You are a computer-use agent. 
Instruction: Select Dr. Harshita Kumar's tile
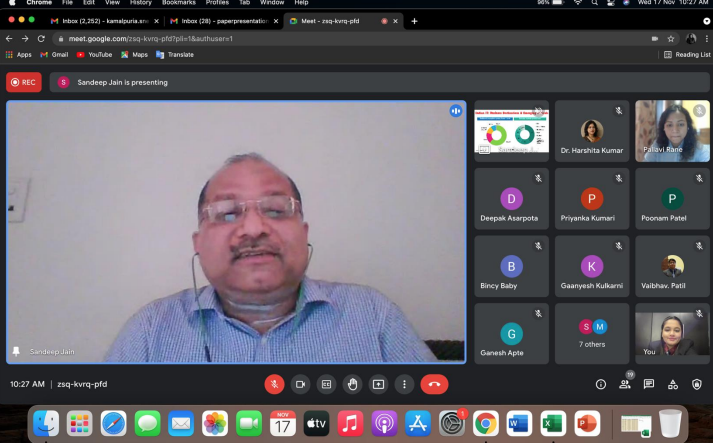[592, 131]
